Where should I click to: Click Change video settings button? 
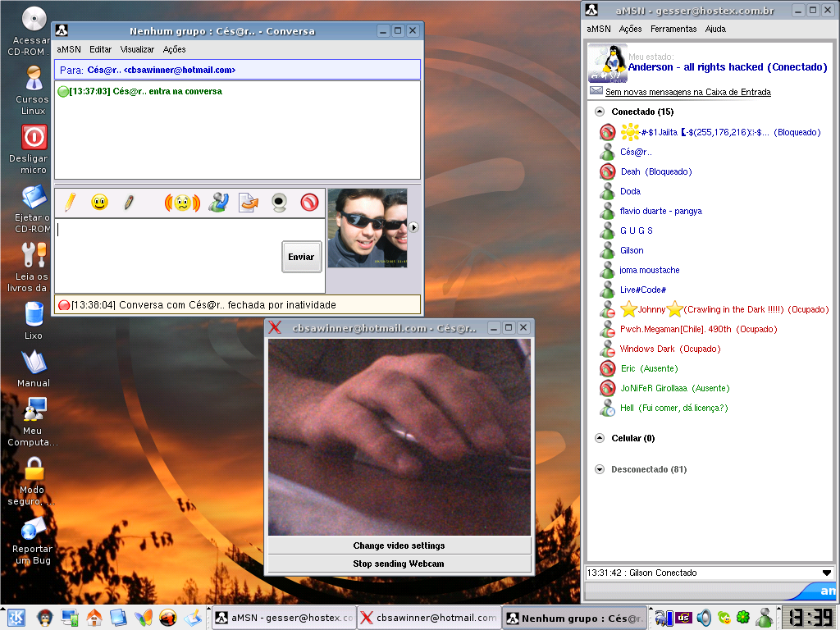click(x=399, y=546)
